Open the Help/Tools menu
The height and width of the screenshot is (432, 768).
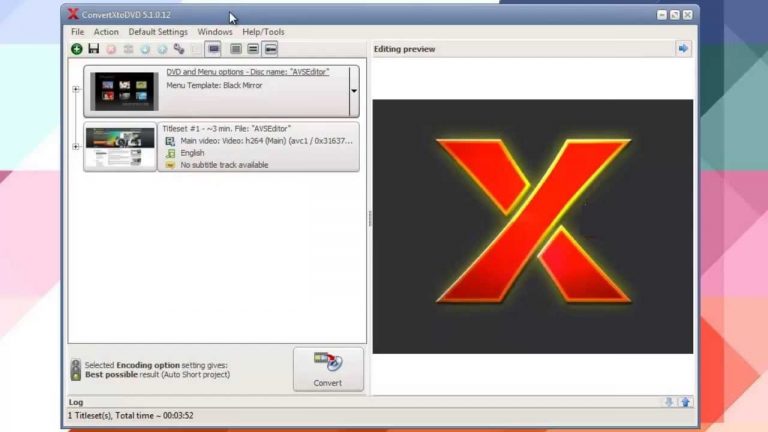point(263,32)
